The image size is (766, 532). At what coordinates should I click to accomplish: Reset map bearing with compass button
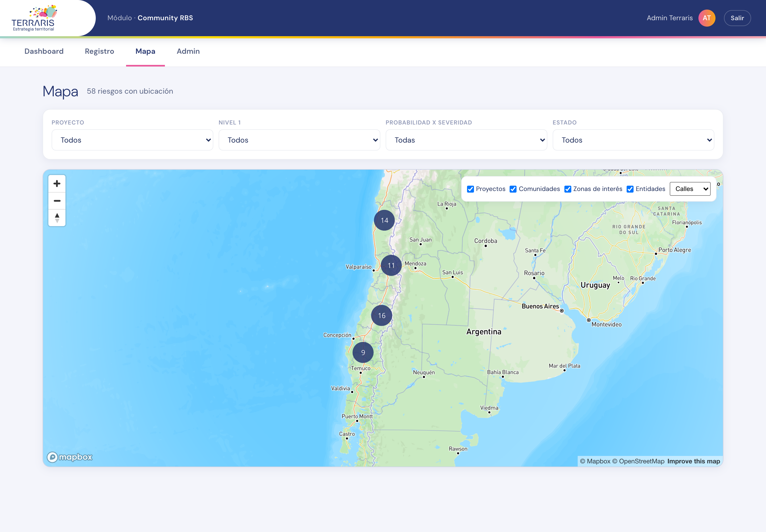57,218
